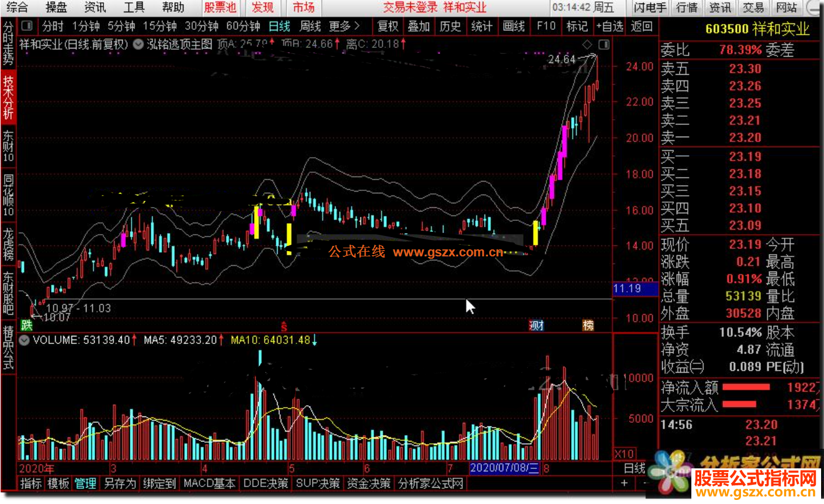Open 龙虎榜 sidebar tab
824x504 pixels.
[x=8, y=244]
